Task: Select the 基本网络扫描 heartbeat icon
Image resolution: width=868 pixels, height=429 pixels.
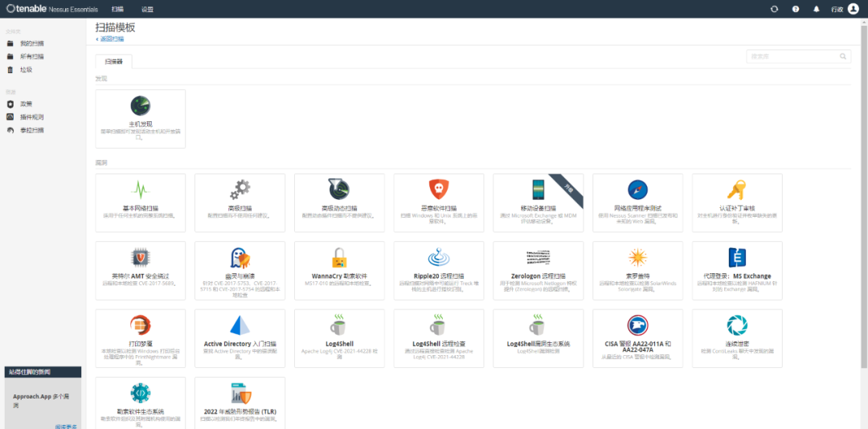Action: (x=140, y=190)
